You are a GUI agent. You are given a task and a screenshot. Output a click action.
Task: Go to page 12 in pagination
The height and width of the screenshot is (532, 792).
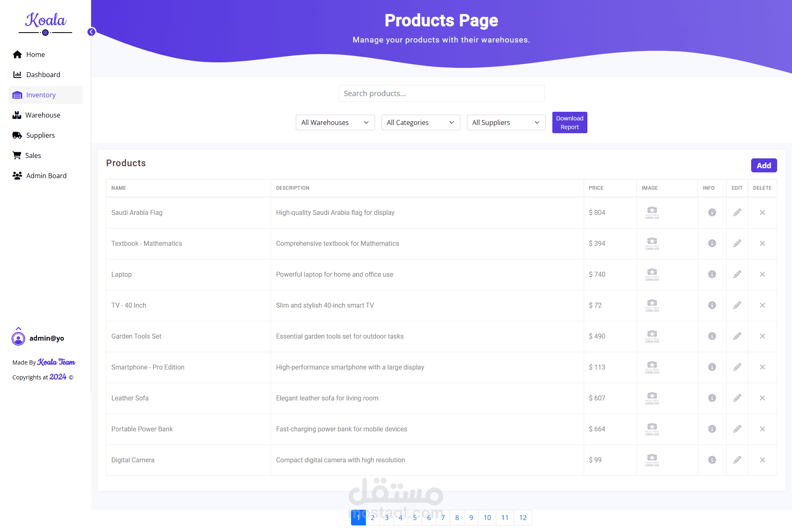tap(523, 518)
